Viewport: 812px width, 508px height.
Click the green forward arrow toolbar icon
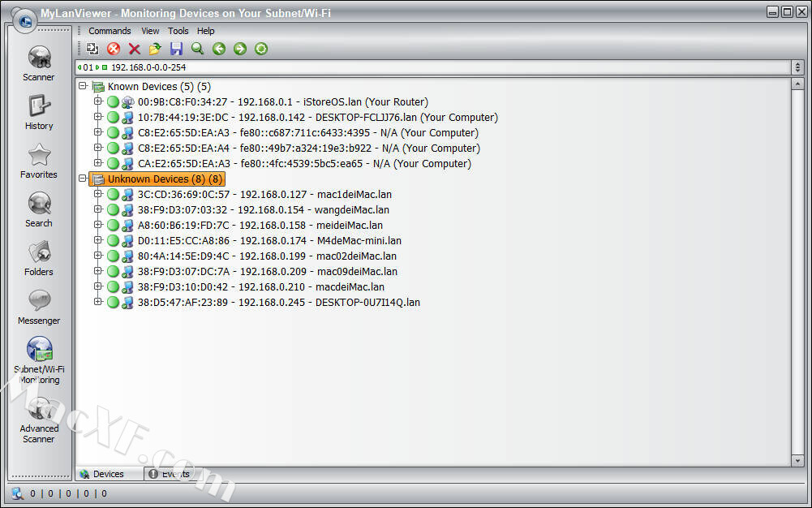click(240, 49)
